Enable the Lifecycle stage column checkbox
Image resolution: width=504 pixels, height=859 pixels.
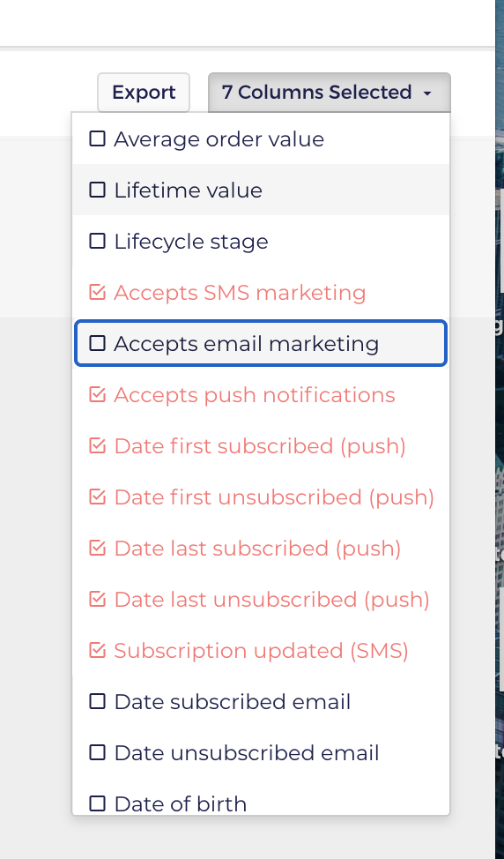(97, 241)
